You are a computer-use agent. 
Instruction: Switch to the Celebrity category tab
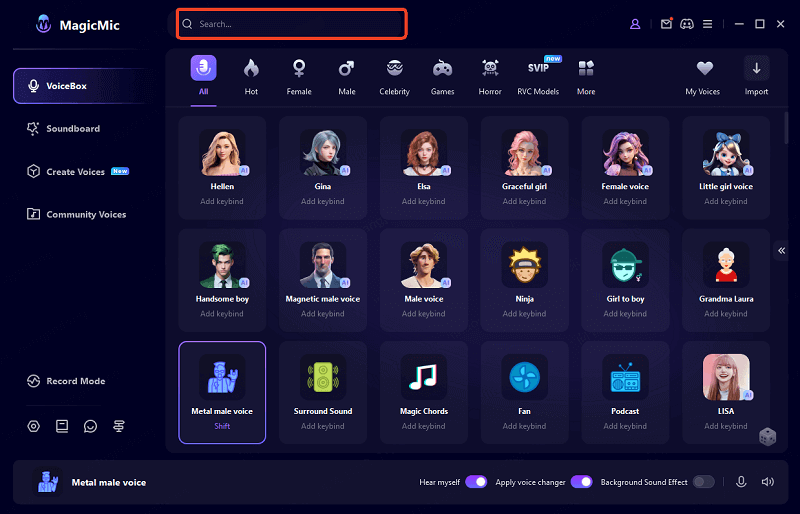(x=394, y=77)
